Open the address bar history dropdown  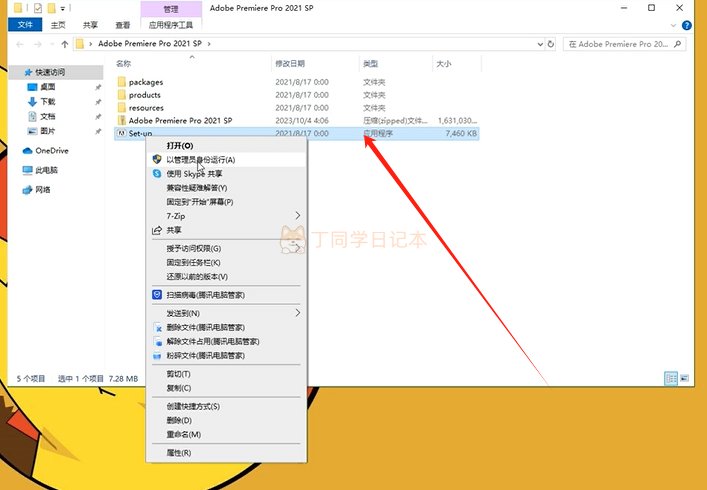click(x=540, y=44)
